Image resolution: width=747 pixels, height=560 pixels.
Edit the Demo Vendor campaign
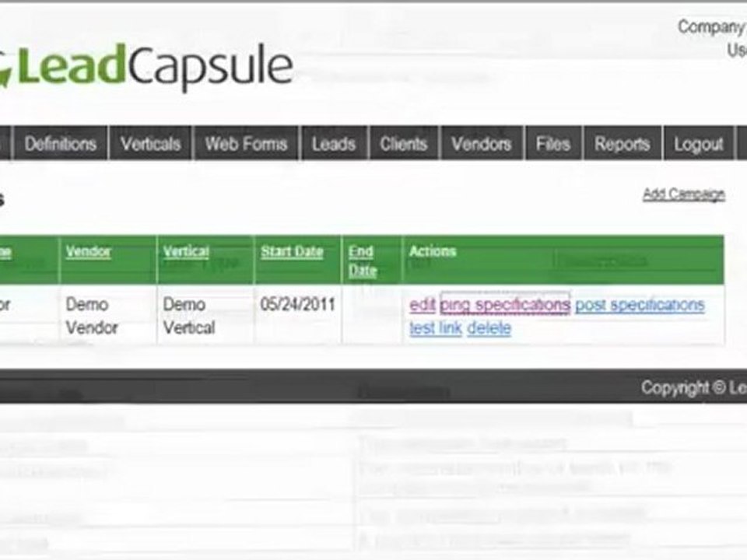[422, 305]
